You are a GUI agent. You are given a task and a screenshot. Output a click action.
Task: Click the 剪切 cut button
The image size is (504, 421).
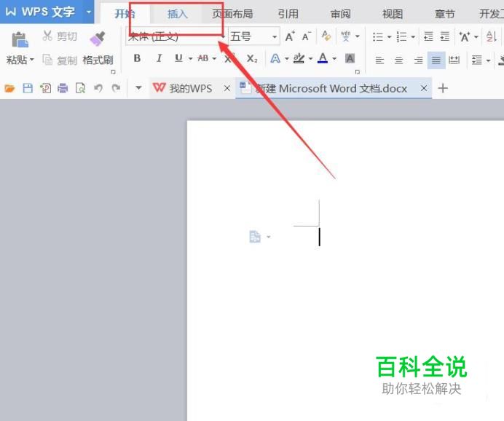coord(60,36)
